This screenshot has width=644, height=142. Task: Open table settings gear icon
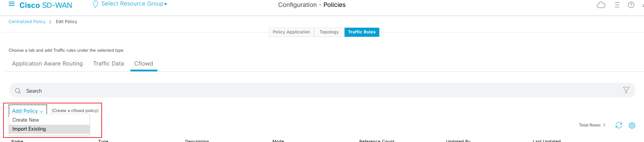click(x=632, y=125)
